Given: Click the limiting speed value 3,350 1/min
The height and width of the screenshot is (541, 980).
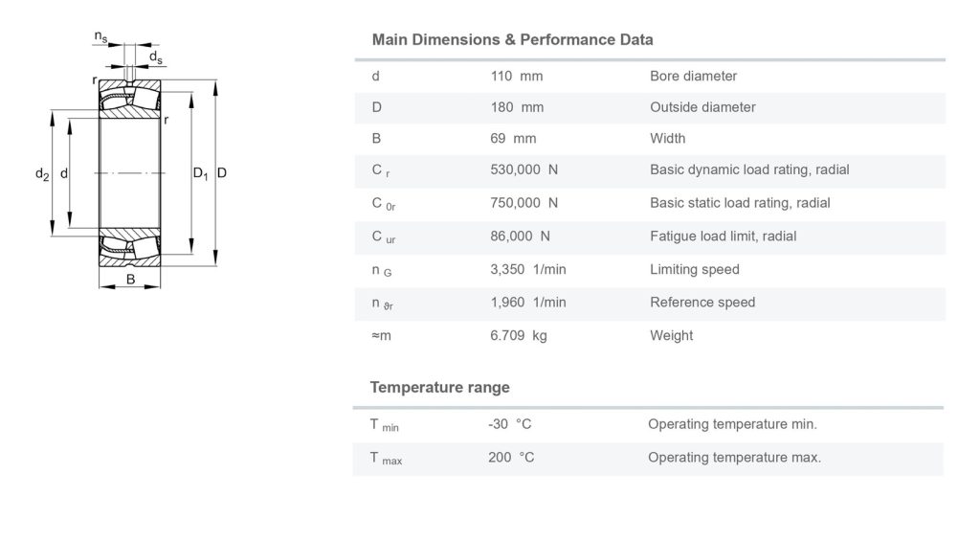Looking at the screenshot, I should click(x=528, y=270).
